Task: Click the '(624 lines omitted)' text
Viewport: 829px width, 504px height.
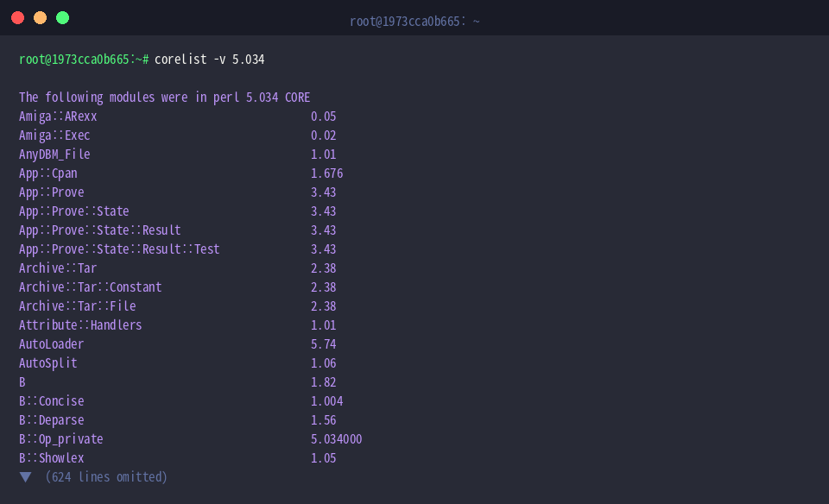Action: (106, 477)
